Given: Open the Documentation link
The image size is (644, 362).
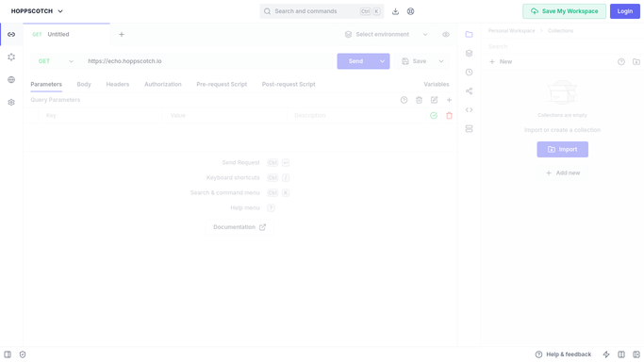Looking at the screenshot, I should (x=239, y=227).
